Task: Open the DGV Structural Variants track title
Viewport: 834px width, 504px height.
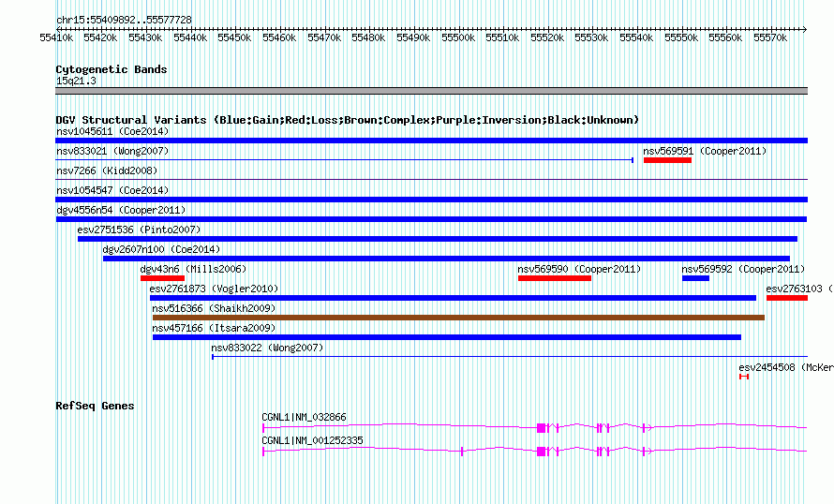Action: (347, 120)
